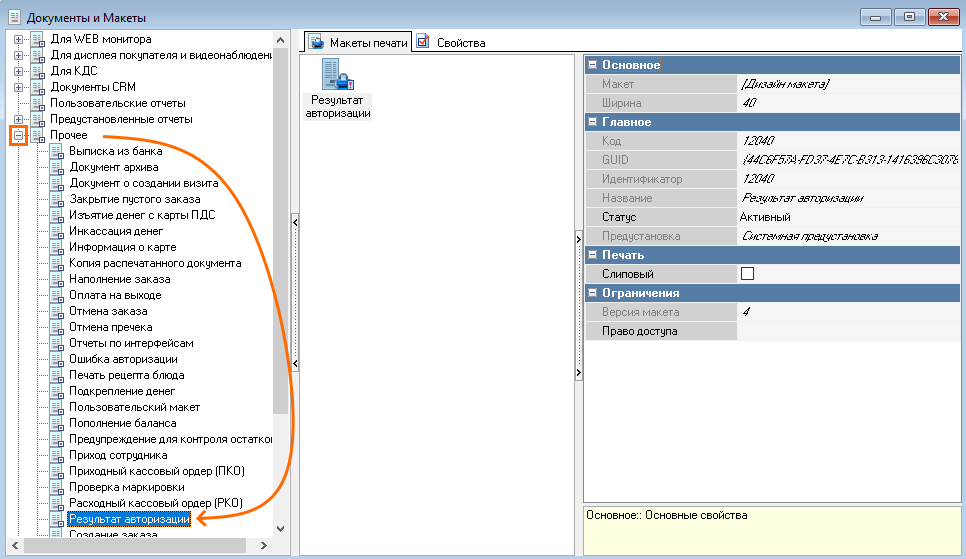Click the icon beside Пополнение баланса
Screen dimensions: 966x559
click(x=57, y=423)
